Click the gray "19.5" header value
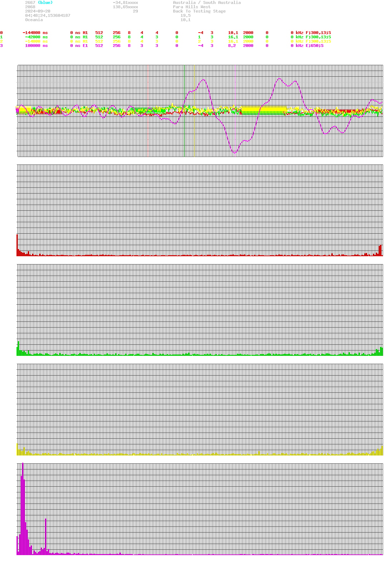392x563 pixels. click(185, 15)
